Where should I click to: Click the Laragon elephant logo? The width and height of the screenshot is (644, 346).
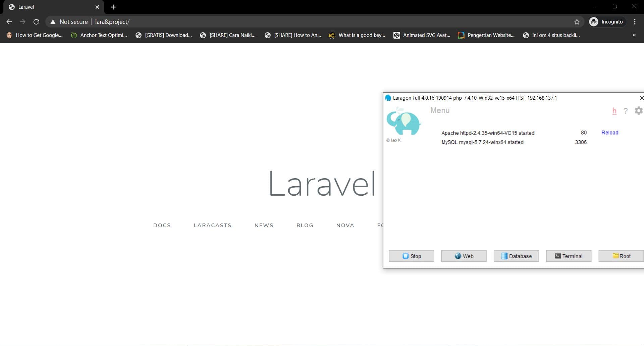(404, 121)
